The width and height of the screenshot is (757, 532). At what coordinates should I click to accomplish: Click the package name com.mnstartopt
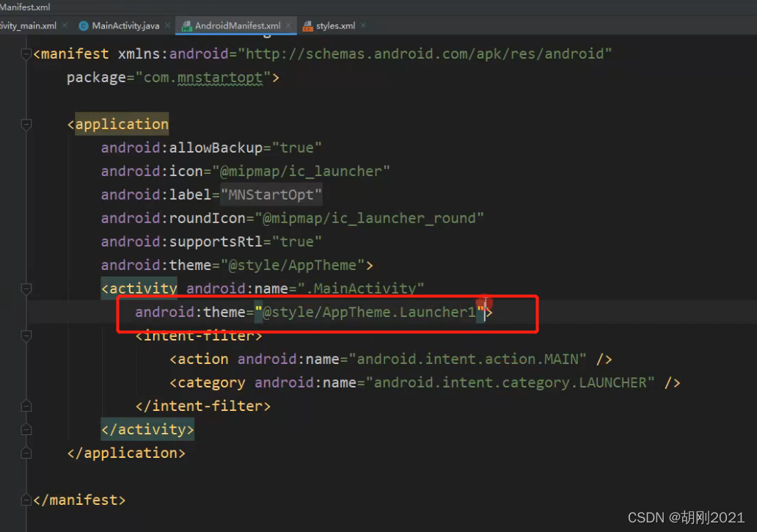point(202,77)
